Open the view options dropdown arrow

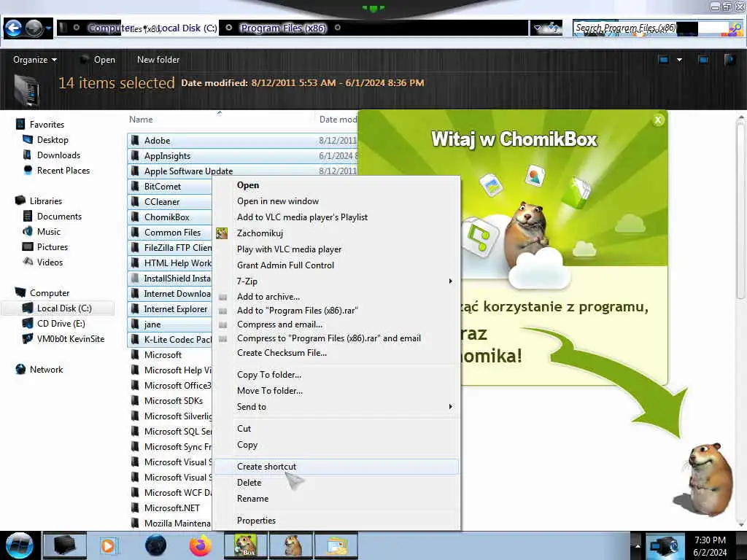679,60
